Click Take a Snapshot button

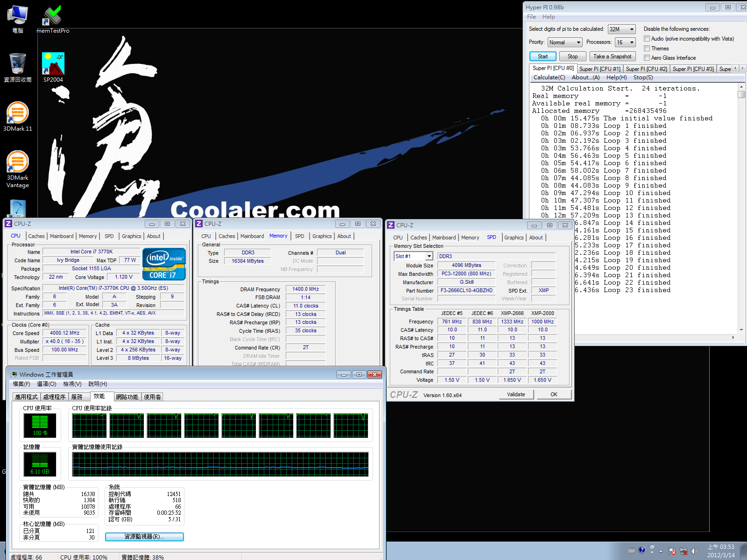coord(613,56)
